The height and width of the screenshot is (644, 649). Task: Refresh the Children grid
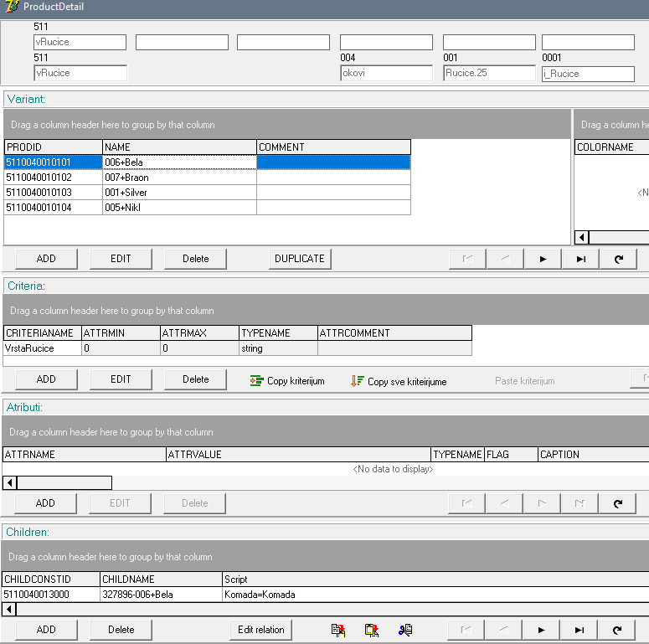tap(616, 631)
